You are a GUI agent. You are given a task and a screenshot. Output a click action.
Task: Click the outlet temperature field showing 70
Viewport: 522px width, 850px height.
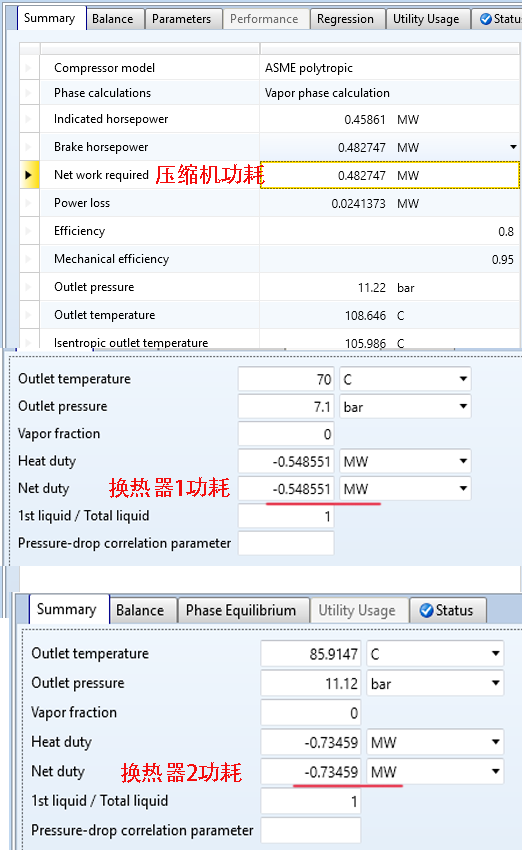pyautogui.click(x=286, y=379)
